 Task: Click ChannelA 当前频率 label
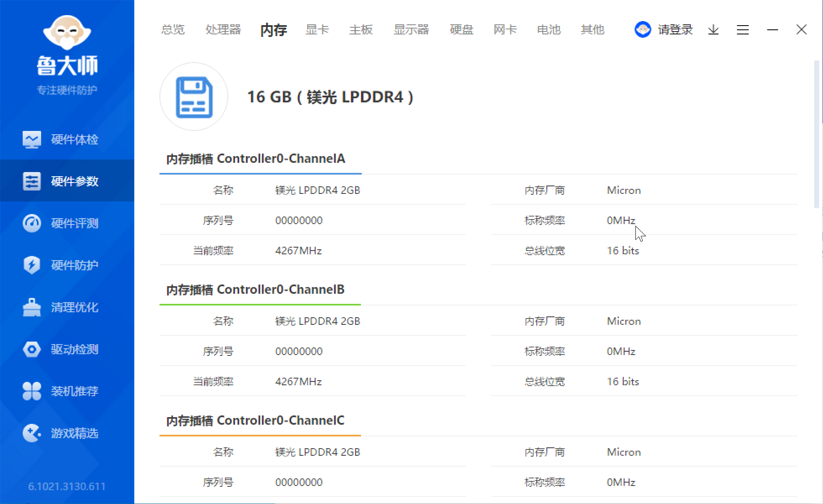pos(213,251)
